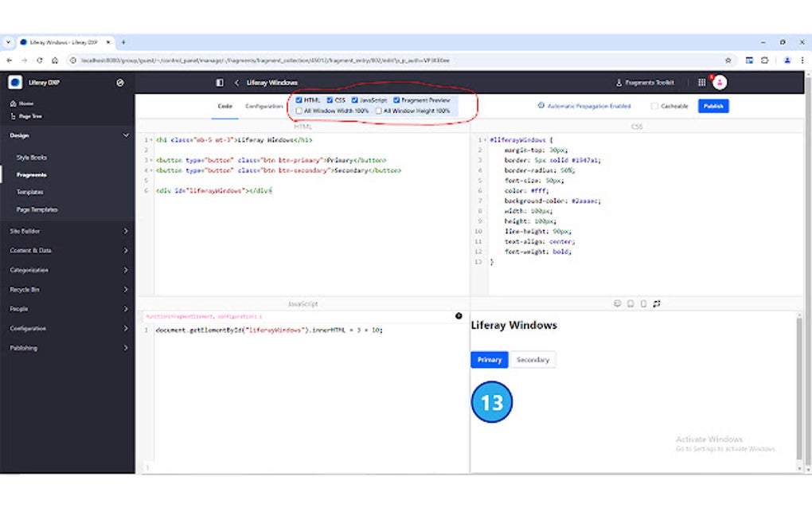Click the browser address bar
The image size is (812, 508).
pos(318,60)
